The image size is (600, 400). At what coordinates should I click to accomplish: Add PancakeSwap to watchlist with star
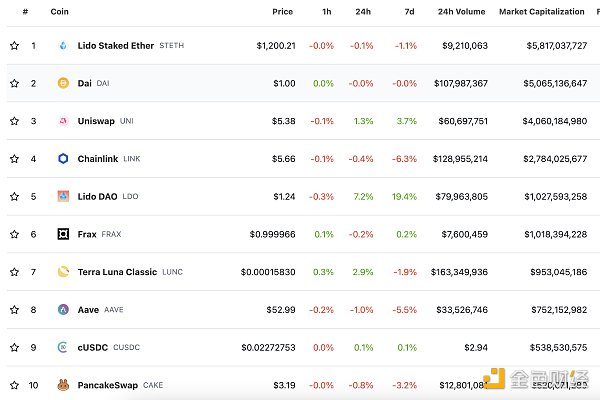[14, 385]
